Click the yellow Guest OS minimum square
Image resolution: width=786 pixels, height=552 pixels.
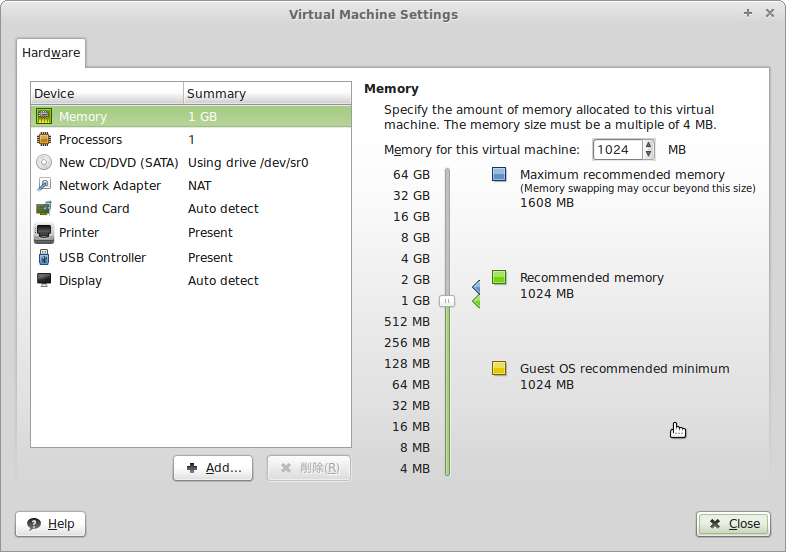point(499,369)
